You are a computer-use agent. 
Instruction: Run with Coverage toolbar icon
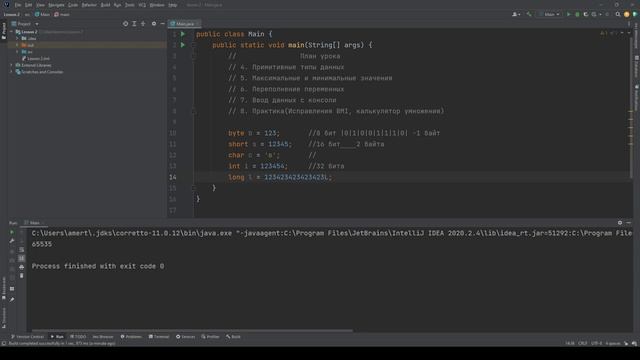click(x=586, y=14)
